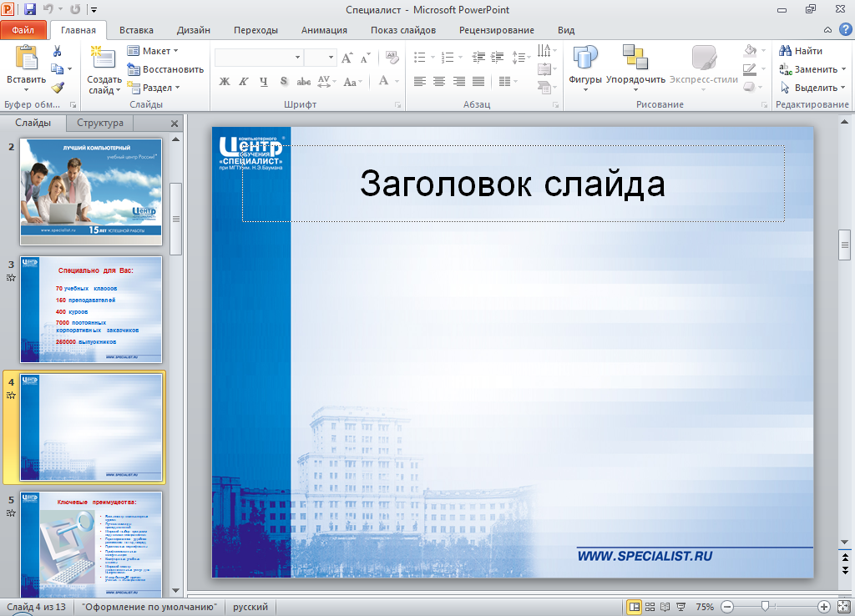Open the Дизайн ribbon tab

point(193,30)
